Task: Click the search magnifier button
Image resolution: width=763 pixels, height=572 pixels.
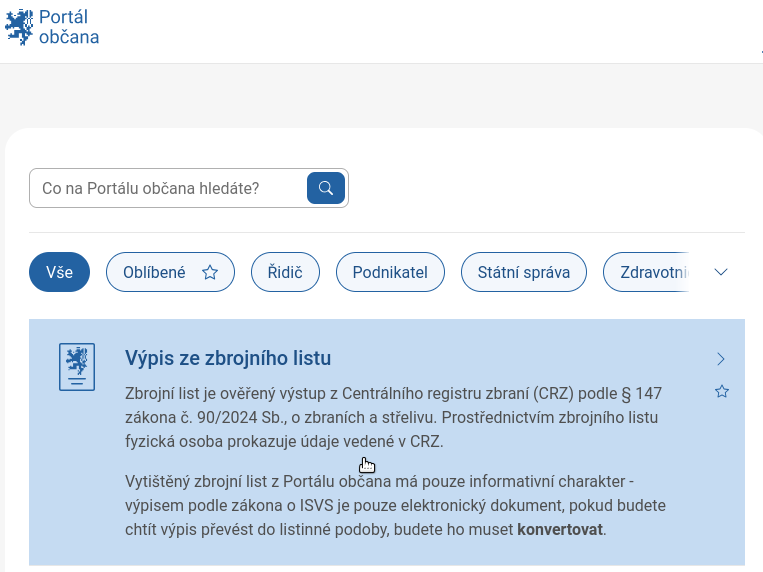Action: [x=325, y=188]
